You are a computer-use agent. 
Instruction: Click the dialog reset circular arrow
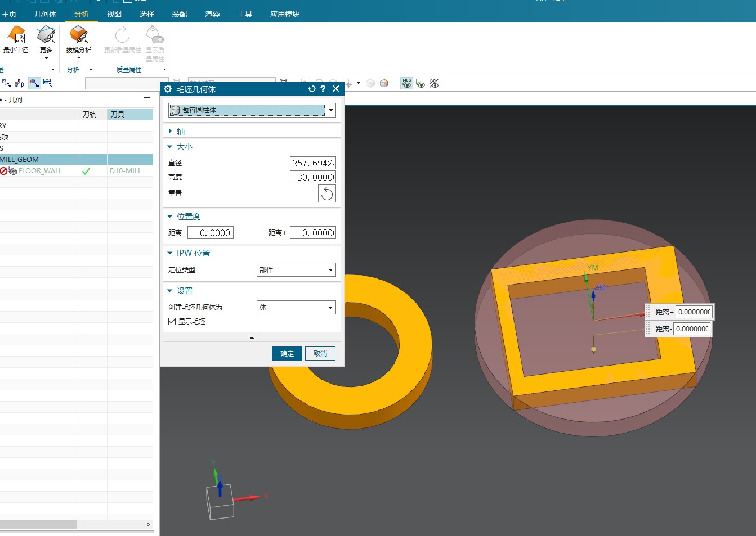point(312,89)
